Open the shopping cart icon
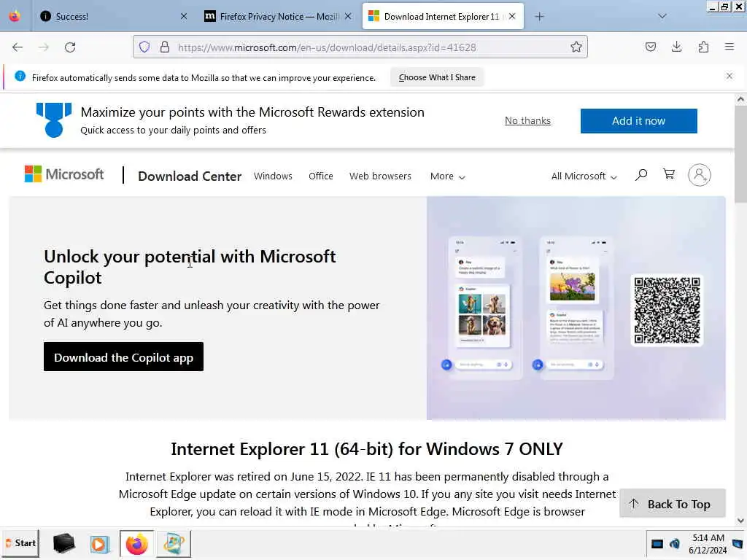Viewport: 747px width, 560px height. [x=669, y=174]
